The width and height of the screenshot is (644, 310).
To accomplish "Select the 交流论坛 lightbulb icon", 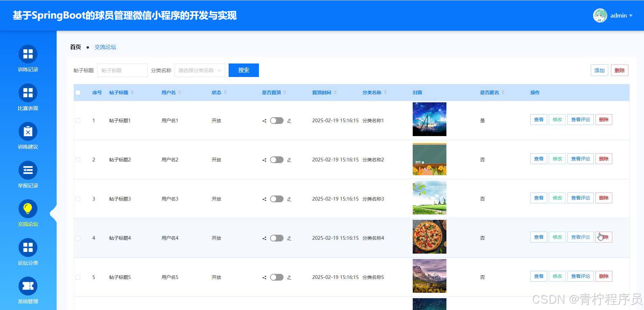I will pyautogui.click(x=28, y=209).
